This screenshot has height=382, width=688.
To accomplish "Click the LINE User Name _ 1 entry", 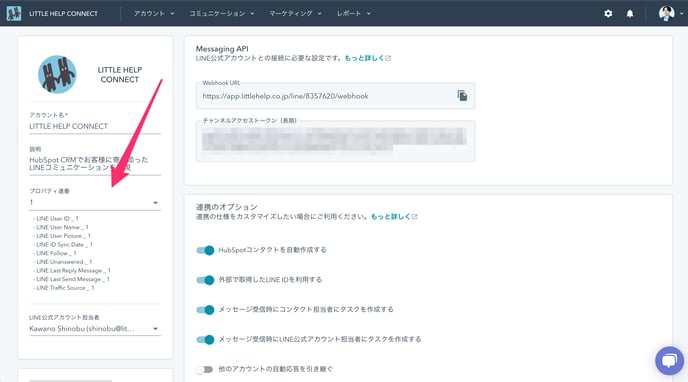I will tap(61, 227).
